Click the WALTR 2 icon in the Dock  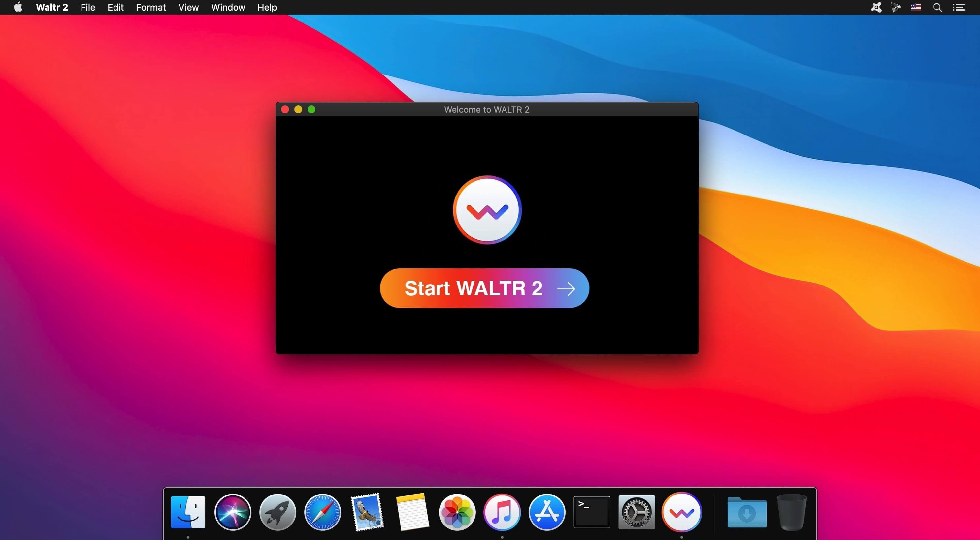pos(682,512)
